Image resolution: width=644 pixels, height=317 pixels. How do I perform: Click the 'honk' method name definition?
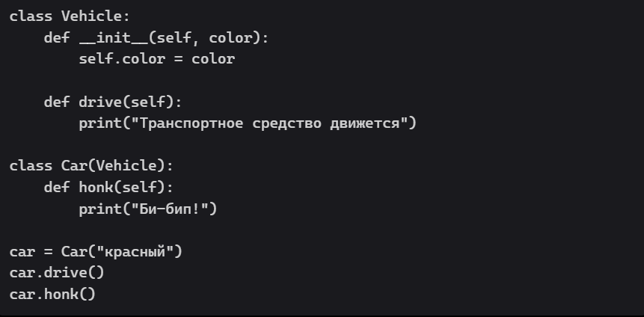coord(96,187)
